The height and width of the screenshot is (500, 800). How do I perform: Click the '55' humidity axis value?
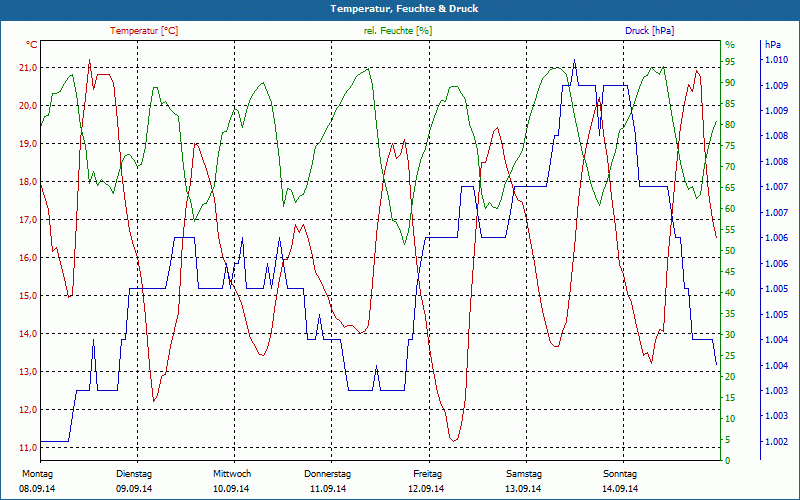(x=730, y=230)
